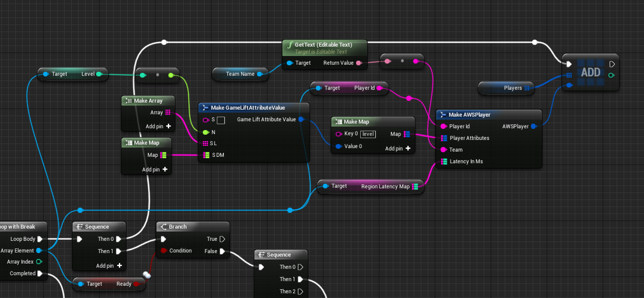Click the ADD node's output execution pin
Screen dimensions: 644x298
tap(611, 64)
